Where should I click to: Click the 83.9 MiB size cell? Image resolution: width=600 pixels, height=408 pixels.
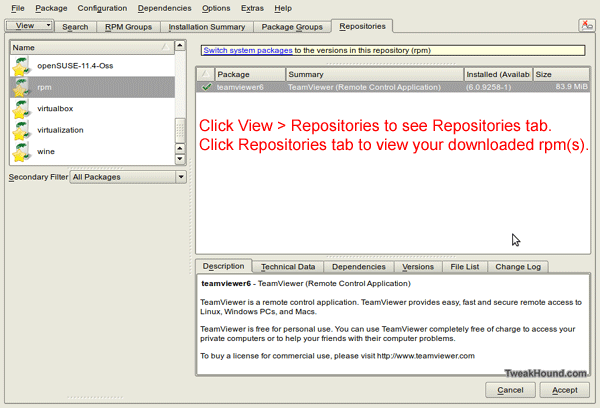[571, 86]
